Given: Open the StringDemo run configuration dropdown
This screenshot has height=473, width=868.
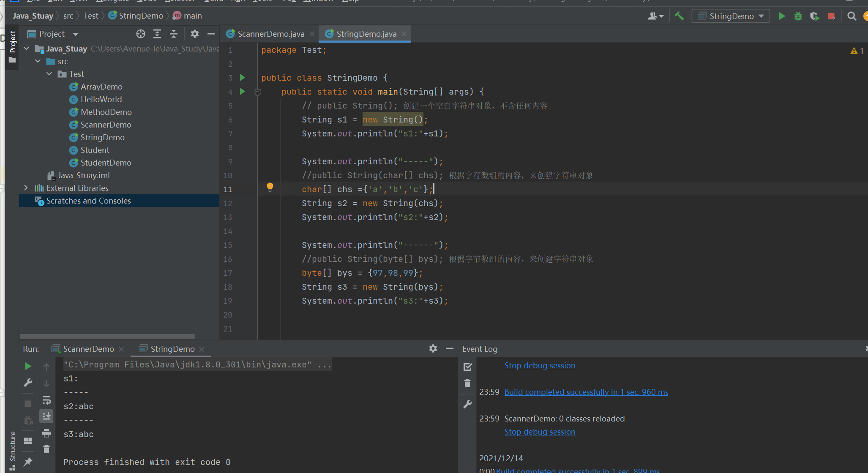Looking at the screenshot, I should (731, 16).
